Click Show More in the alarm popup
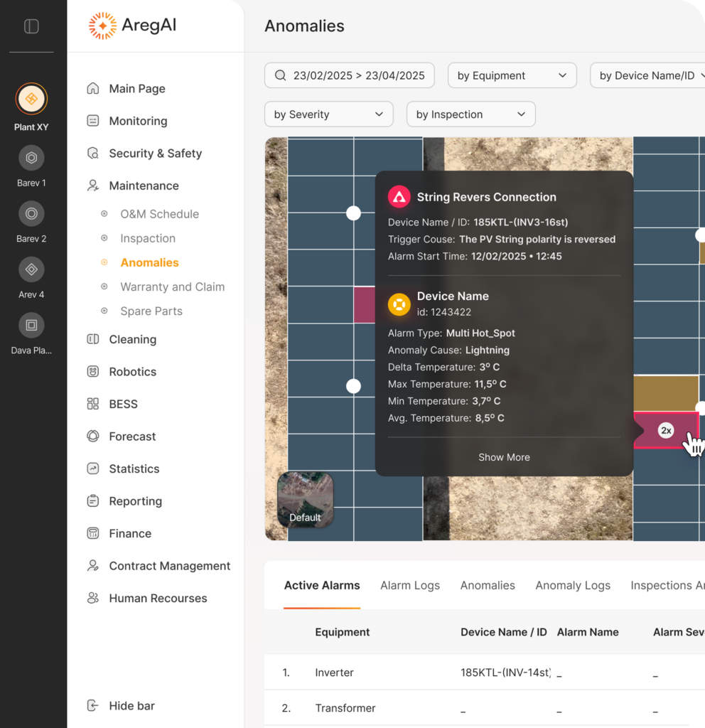 (504, 457)
